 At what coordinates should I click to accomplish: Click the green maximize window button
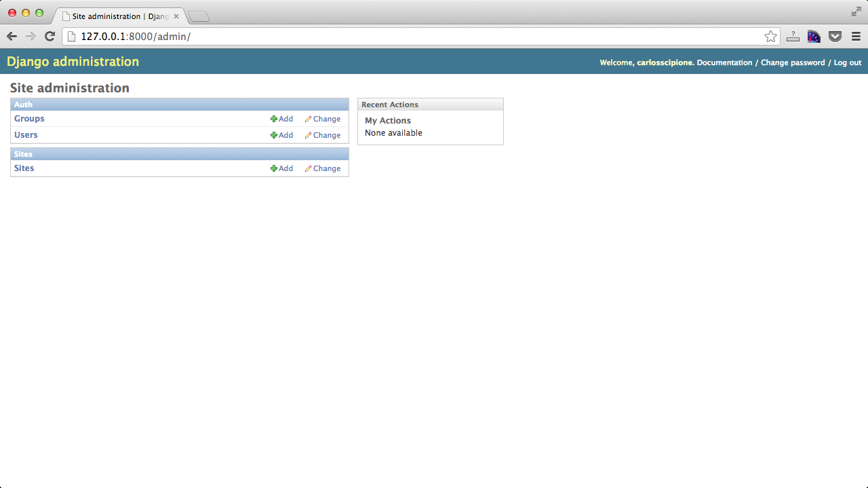click(x=39, y=13)
